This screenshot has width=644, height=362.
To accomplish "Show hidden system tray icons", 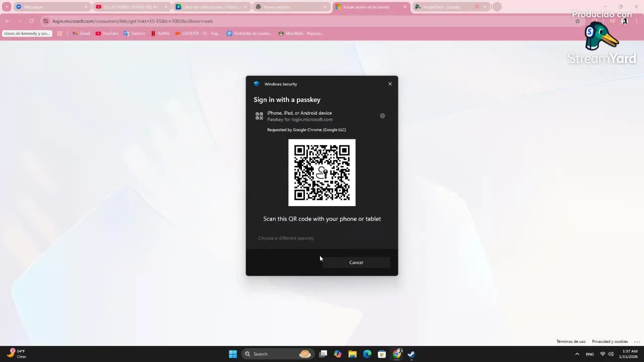I will (x=577, y=354).
